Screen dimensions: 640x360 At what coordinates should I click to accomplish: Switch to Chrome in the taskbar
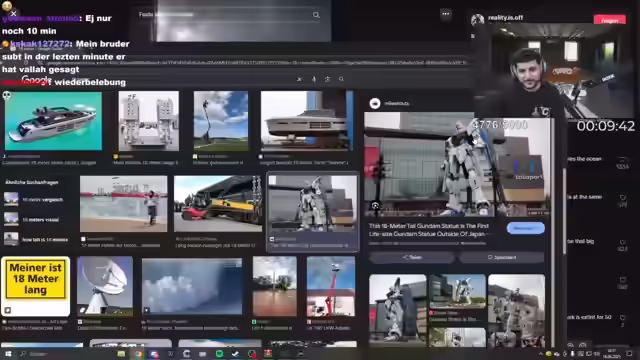coord(138,353)
